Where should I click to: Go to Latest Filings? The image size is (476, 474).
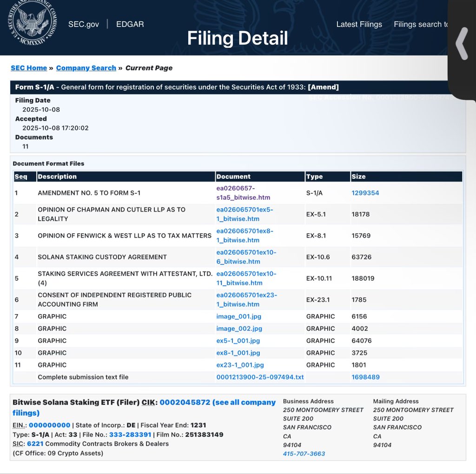[359, 24]
